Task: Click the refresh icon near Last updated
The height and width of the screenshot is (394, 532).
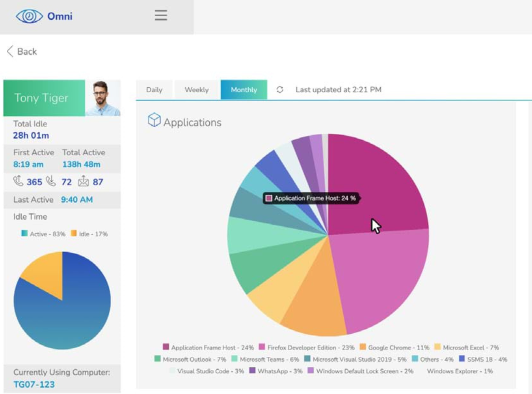Action: point(280,90)
